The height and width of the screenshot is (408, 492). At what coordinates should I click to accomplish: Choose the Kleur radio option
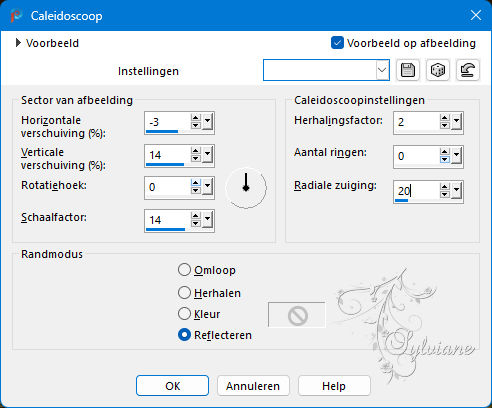[x=184, y=314]
